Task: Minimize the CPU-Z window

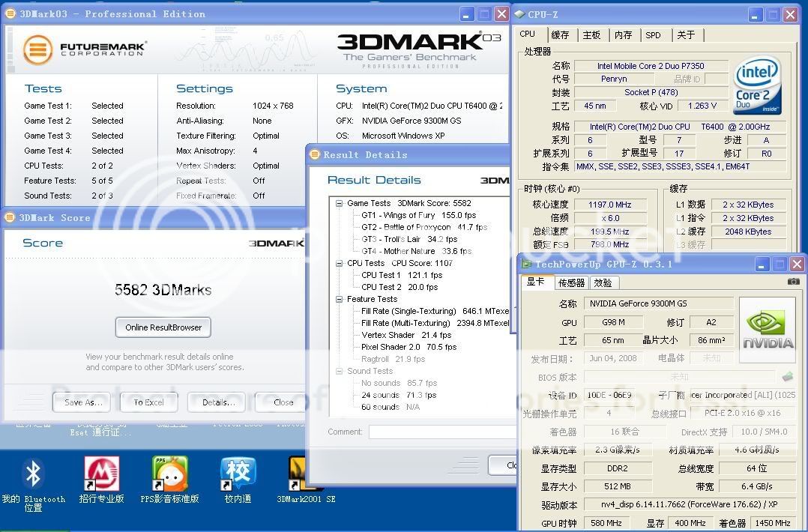Action: 756,14
